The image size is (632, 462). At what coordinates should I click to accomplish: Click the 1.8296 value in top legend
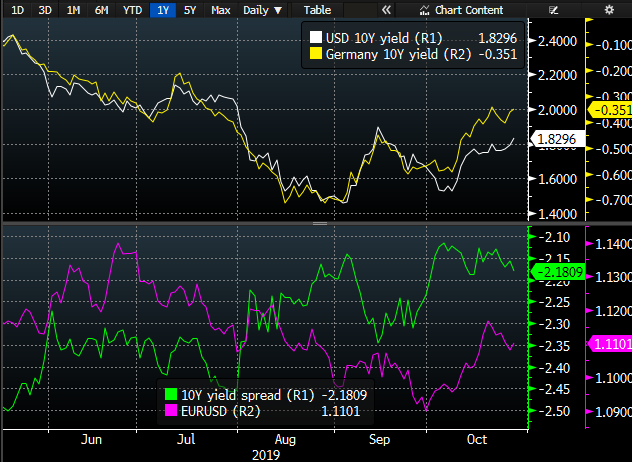point(497,38)
